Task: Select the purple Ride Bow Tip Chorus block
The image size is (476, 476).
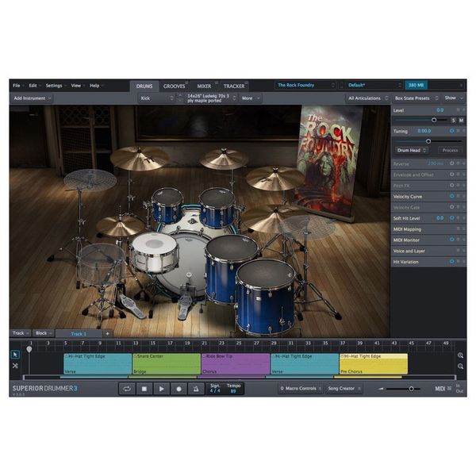Action: 236,363
